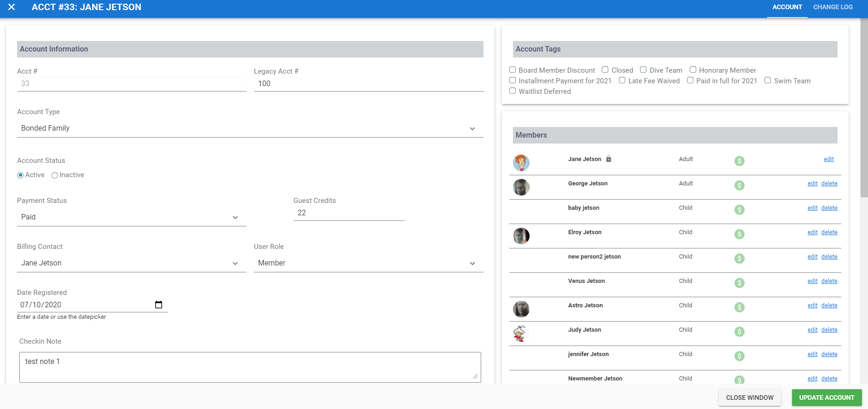Click into the Checkin Note textarea
Viewport: 868px width, 409px height.
click(250, 367)
